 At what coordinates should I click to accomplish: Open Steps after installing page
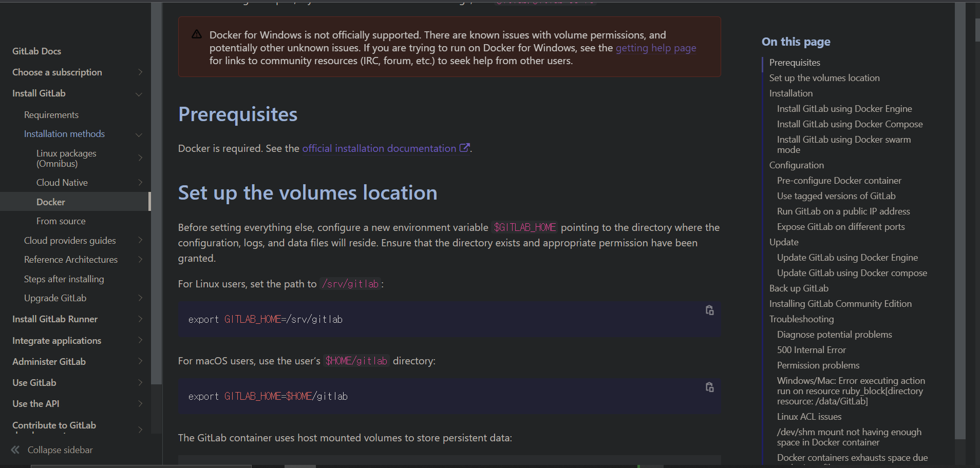point(64,279)
